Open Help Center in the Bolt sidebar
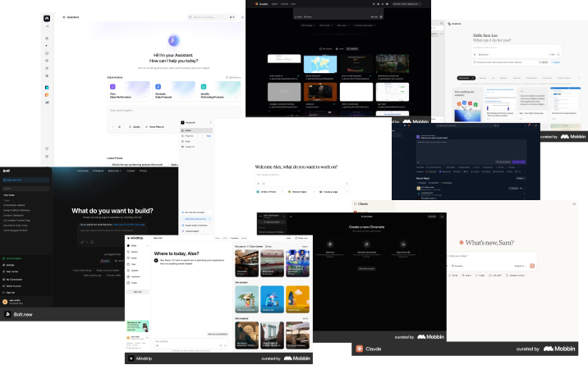Screen dimensions: 588x365 click(x=11, y=271)
